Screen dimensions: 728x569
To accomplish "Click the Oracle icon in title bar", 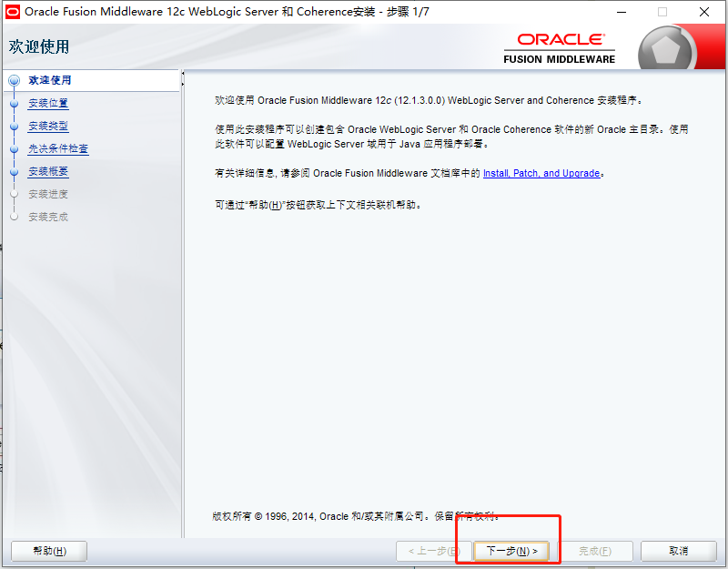I will tap(13, 12).
